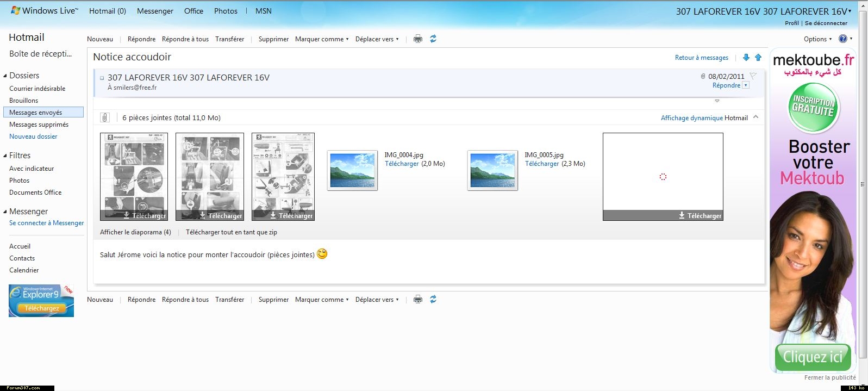Click the Internet Explorer 9 download banner

pos(41,300)
